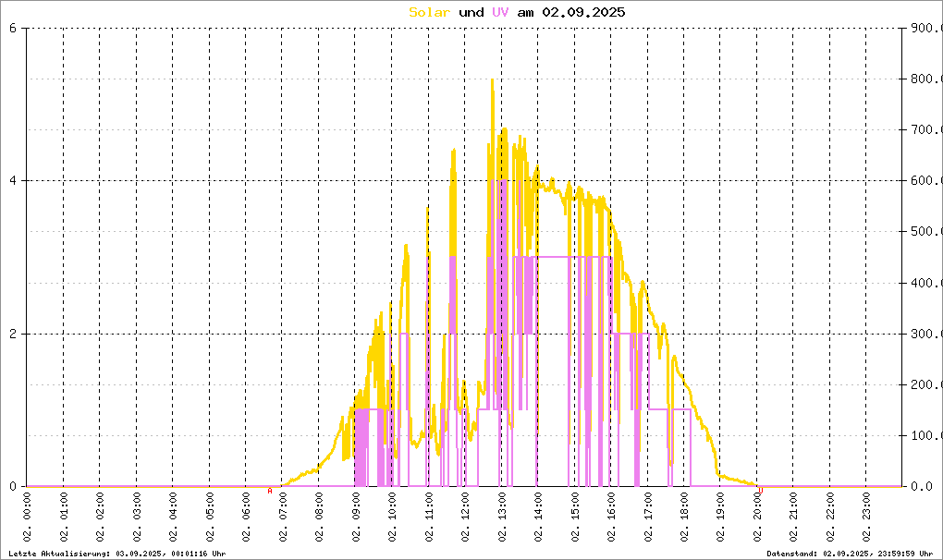Click time label "02. 01:00"
Viewport: 943px width, 560px height.
click(64, 517)
